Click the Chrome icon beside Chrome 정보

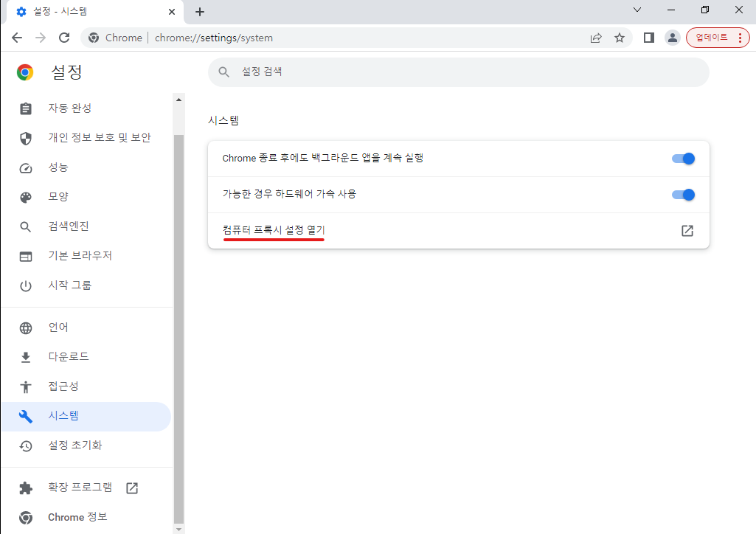tap(26, 518)
